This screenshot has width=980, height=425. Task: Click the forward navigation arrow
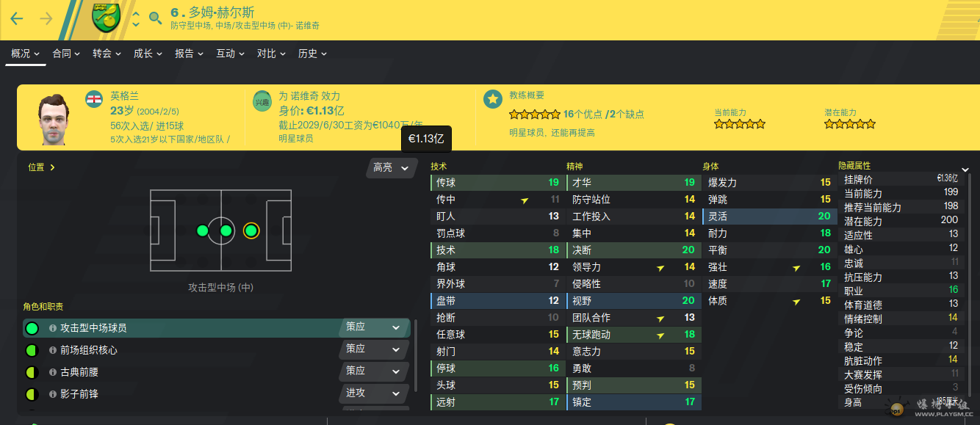click(46, 18)
